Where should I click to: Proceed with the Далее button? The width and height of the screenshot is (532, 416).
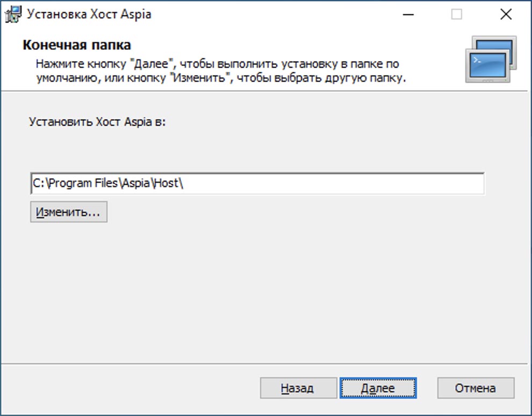378,388
